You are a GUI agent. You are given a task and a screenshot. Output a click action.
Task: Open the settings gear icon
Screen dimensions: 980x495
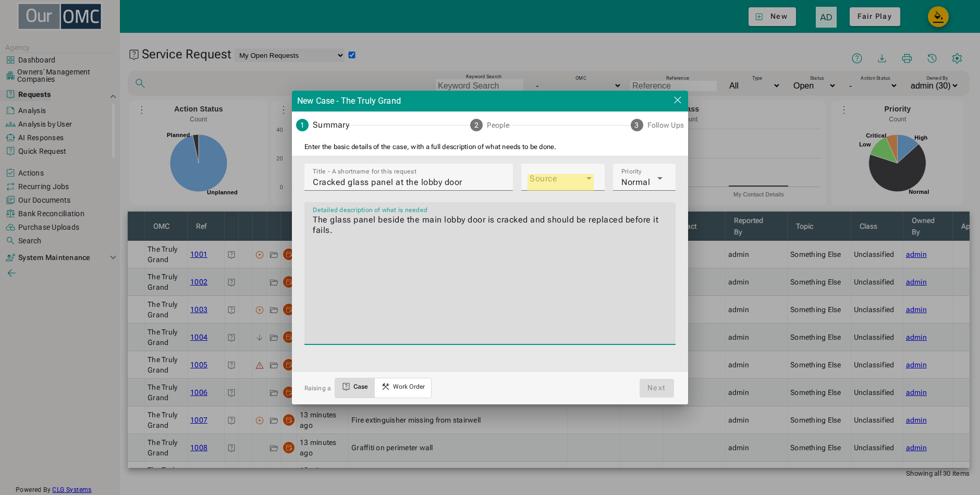(x=957, y=58)
